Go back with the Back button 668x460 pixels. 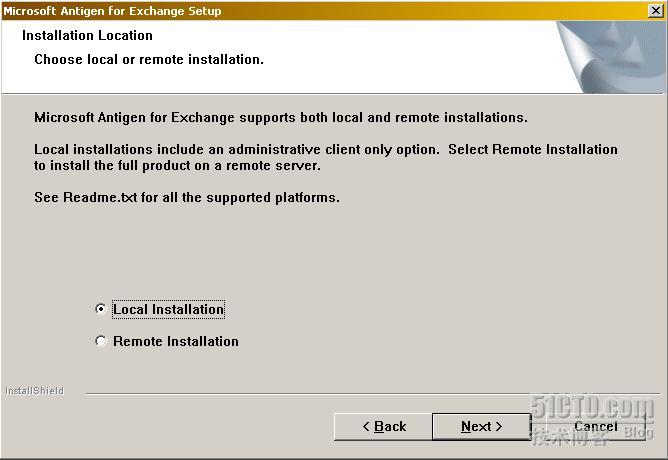(383, 426)
